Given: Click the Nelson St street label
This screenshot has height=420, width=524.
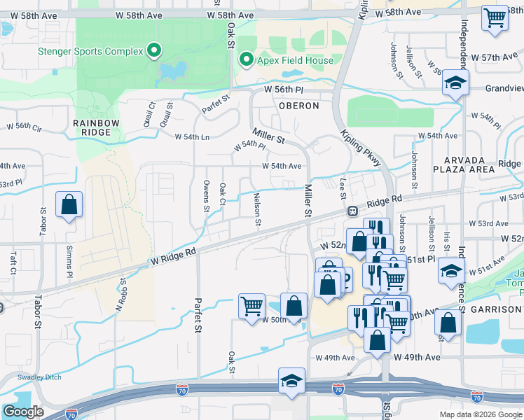Looking at the screenshot, I should [x=257, y=209].
